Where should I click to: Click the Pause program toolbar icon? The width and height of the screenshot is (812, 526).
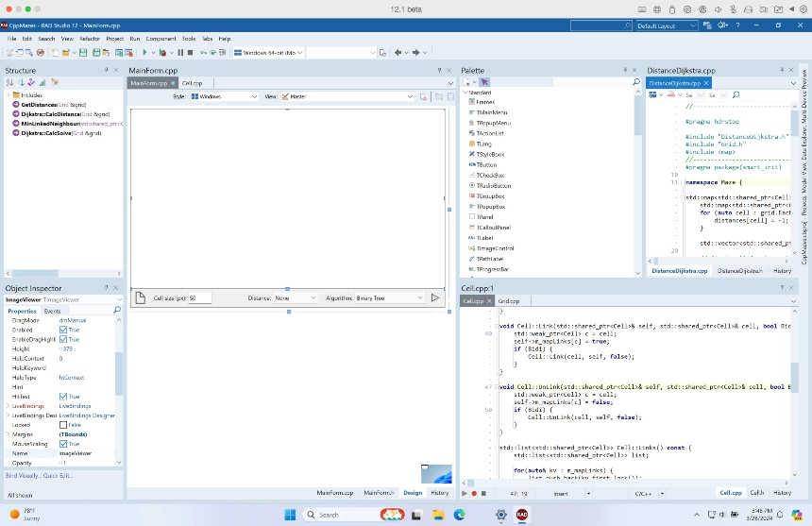coord(180,53)
